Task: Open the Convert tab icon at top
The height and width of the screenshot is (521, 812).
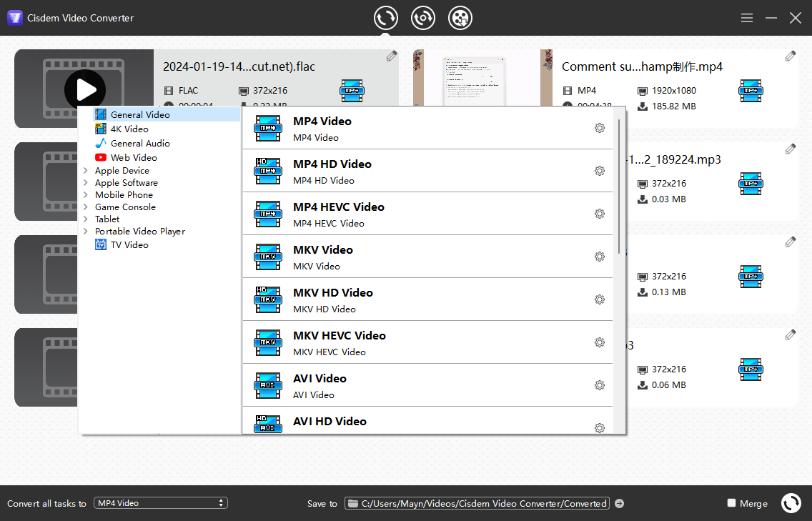Action: (386, 18)
